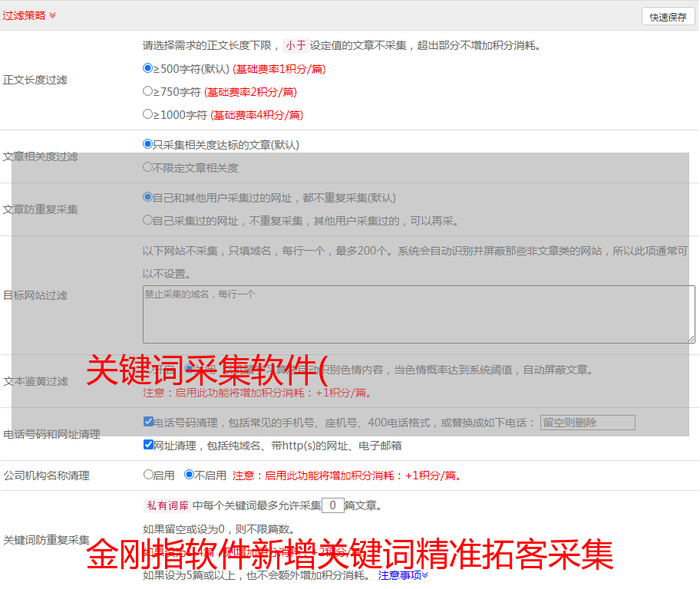700x589 pixels.
Task: Click the red (基础费率1积分/篇) text
Action: [x=279, y=69]
